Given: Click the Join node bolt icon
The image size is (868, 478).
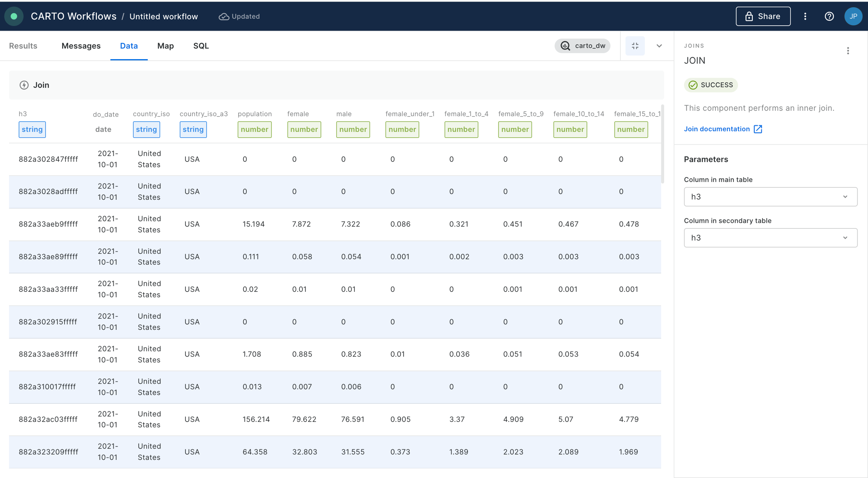Looking at the screenshot, I should 24,85.
